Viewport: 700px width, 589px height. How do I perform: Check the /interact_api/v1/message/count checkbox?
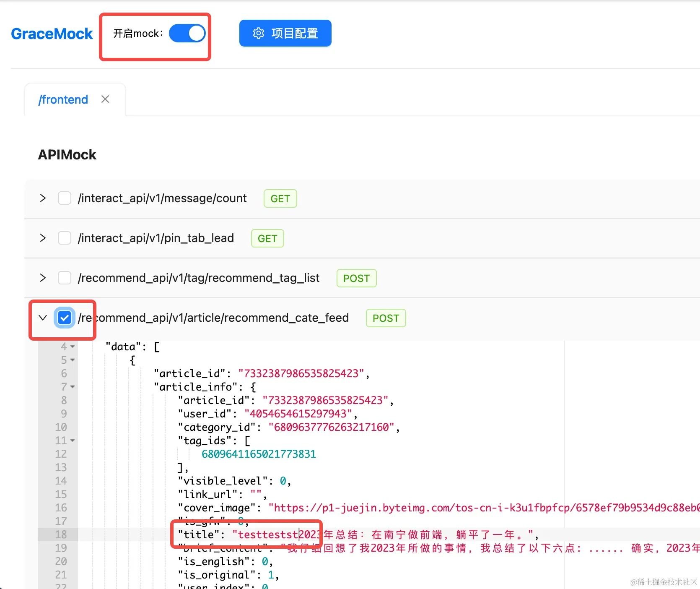coord(65,198)
